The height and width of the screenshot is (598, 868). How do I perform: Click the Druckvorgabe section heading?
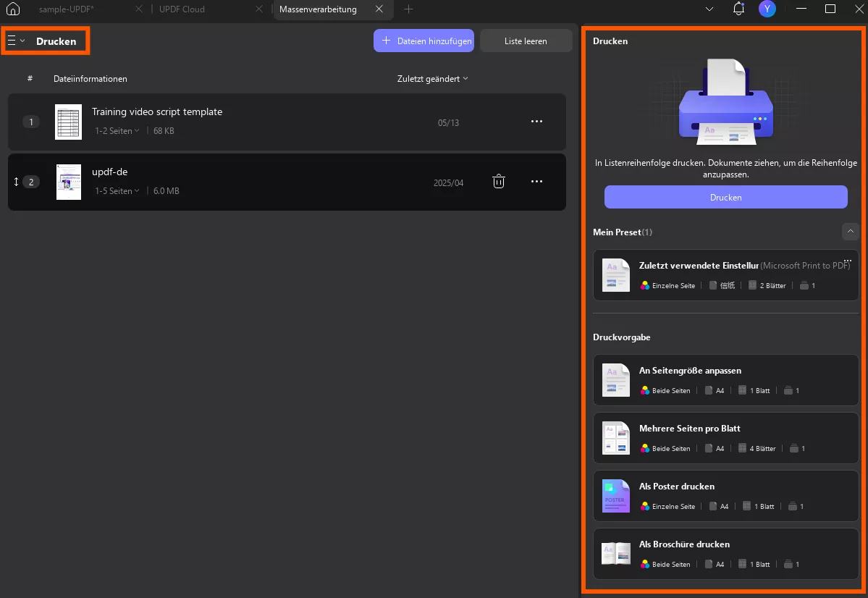click(622, 337)
